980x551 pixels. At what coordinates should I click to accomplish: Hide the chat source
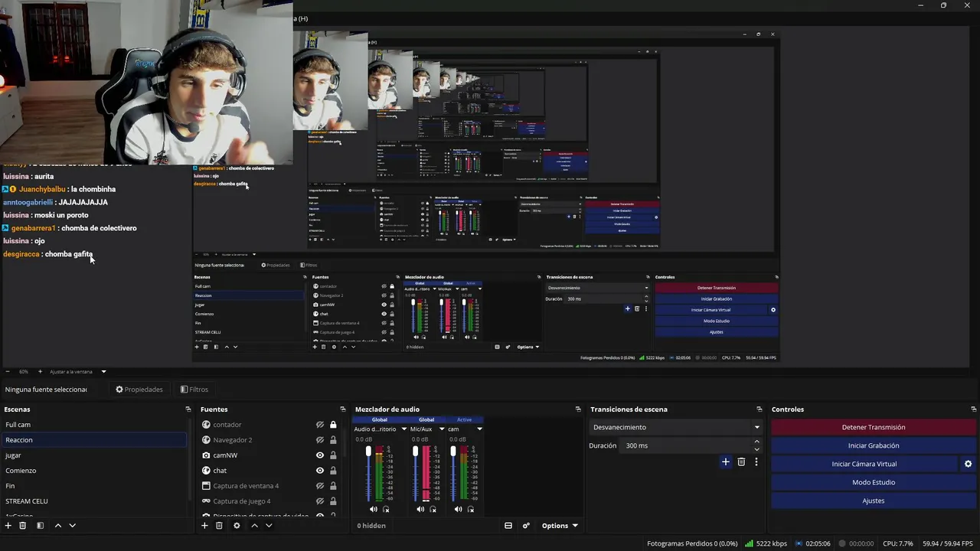pos(320,471)
